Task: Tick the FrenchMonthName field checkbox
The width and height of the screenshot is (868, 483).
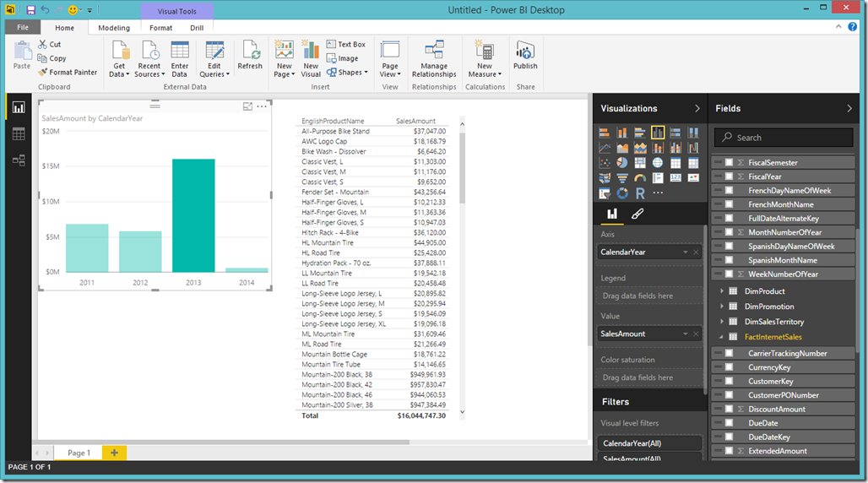Action: (729, 204)
